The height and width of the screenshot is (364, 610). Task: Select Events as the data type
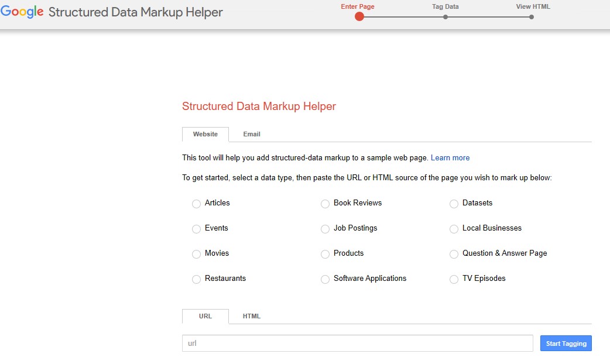tap(197, 229)
